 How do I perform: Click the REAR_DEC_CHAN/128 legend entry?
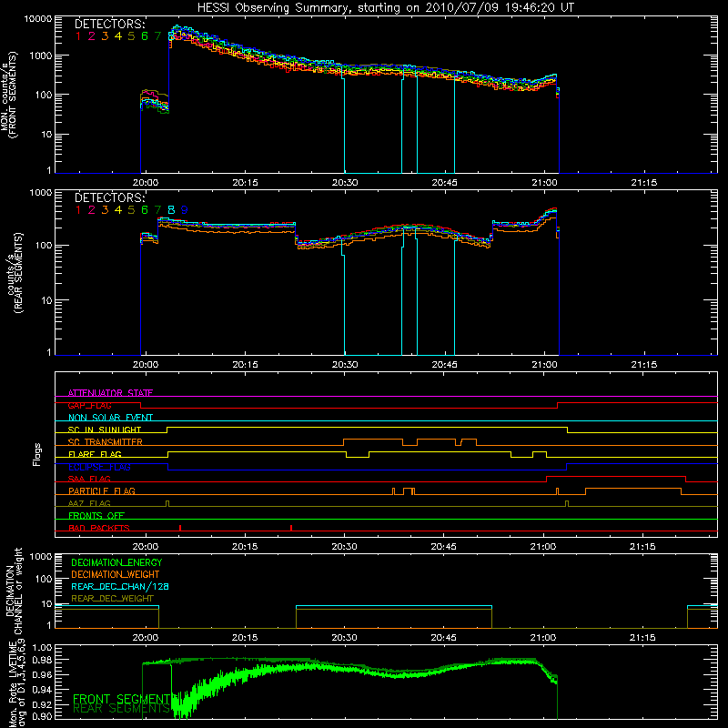point(120,586)
